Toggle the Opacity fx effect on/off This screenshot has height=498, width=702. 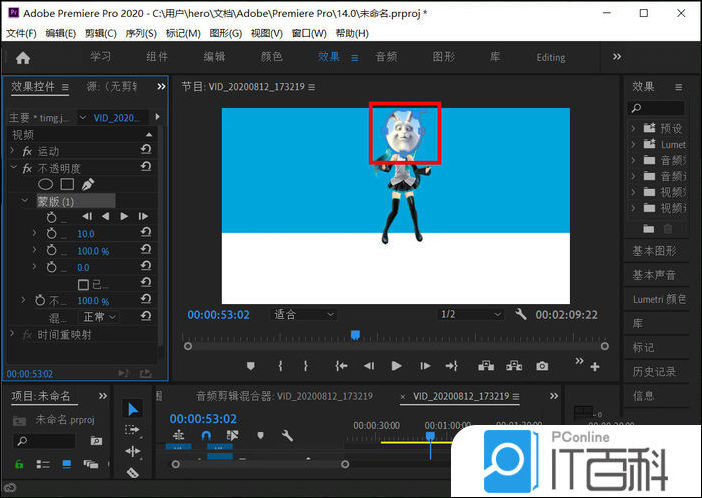coord(27,168)
